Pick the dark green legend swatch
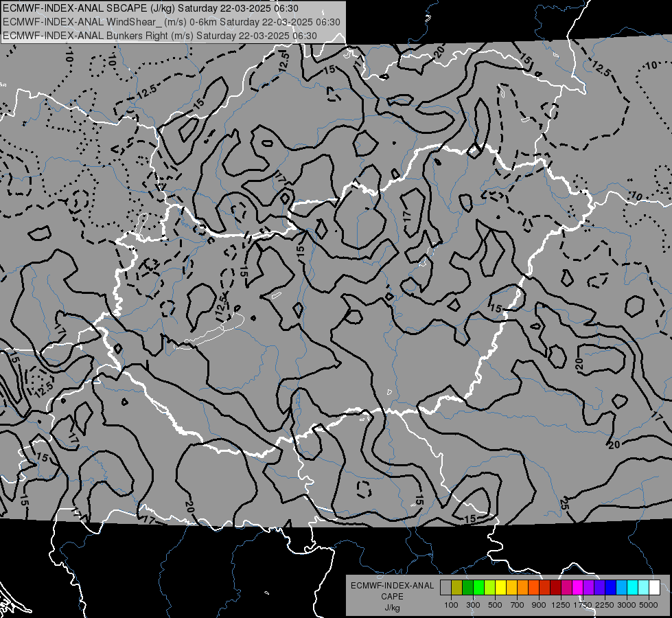 click(468, 588)
